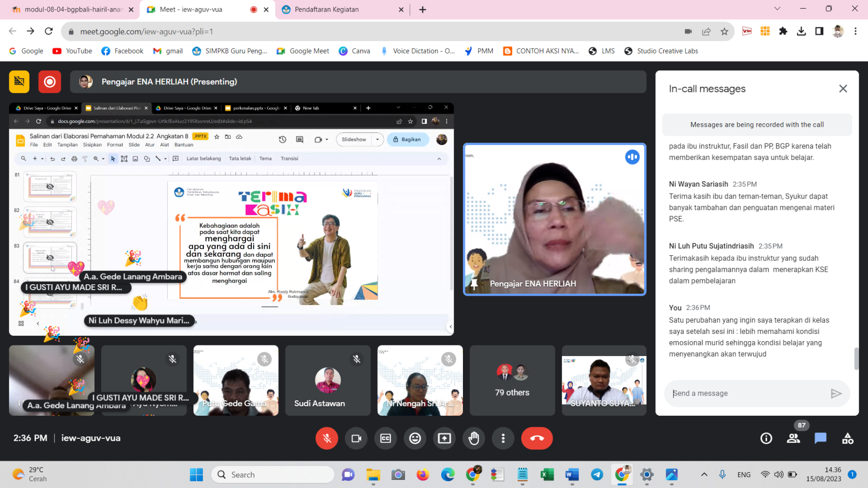Show the participants list icon
868x488 pixels.
[793, 438]
